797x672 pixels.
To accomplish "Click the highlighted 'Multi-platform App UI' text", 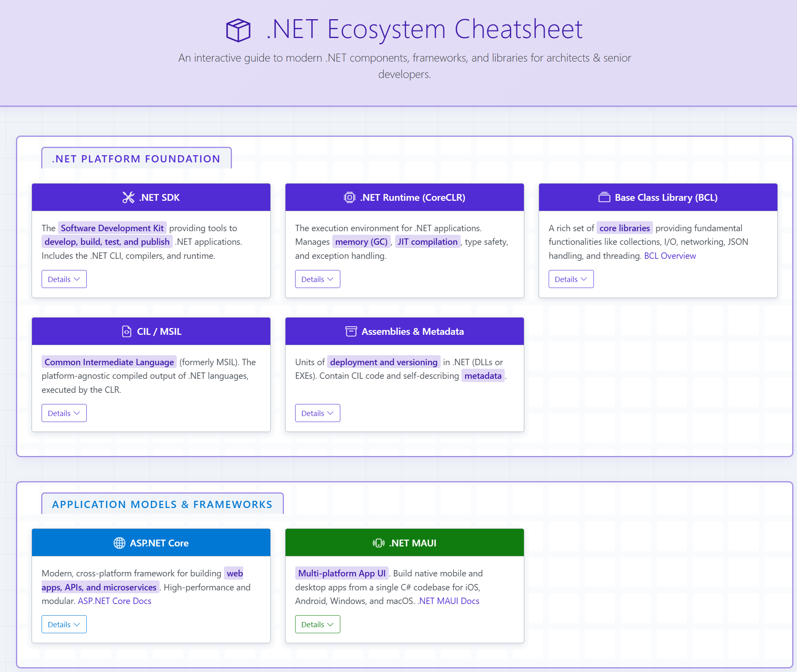I will click(342, 573).
